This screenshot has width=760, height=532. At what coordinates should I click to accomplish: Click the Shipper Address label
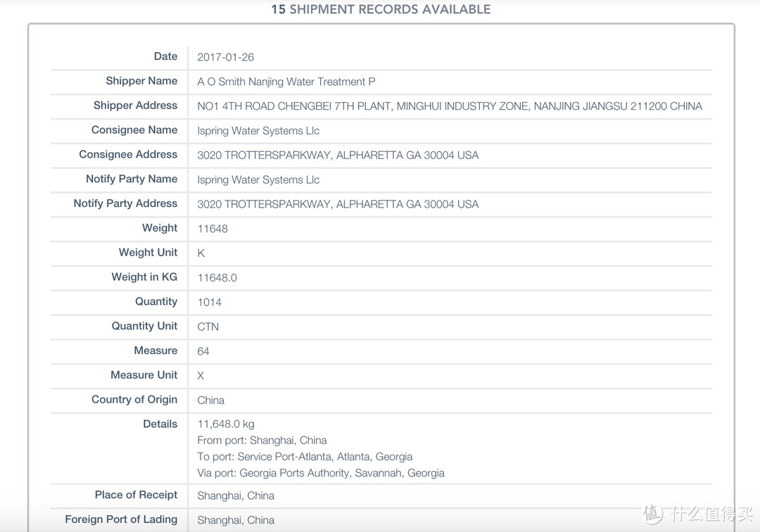click(135, 106)
